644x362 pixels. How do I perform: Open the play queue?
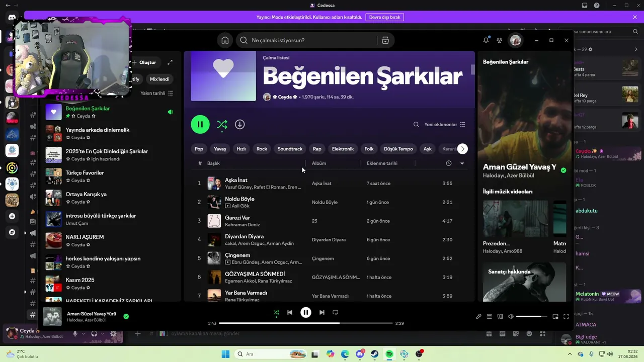490,316
